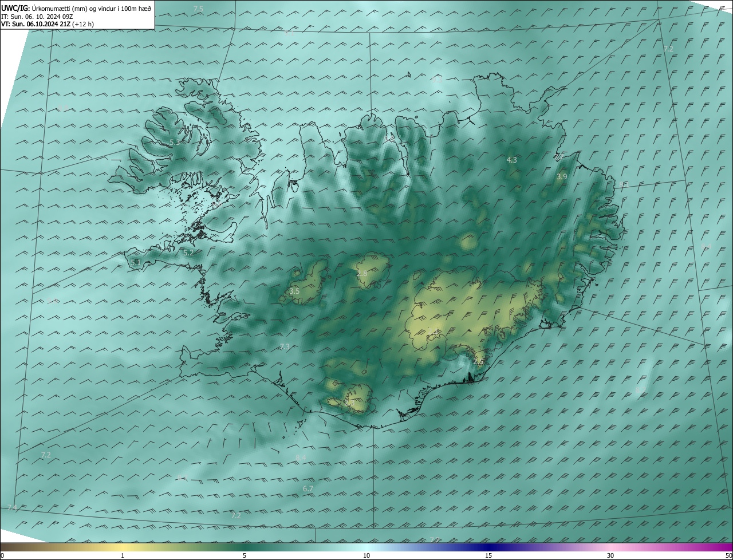733x560 pixels.
Task: Click the 8.4 value label over the sea
Action: (301, 457)
